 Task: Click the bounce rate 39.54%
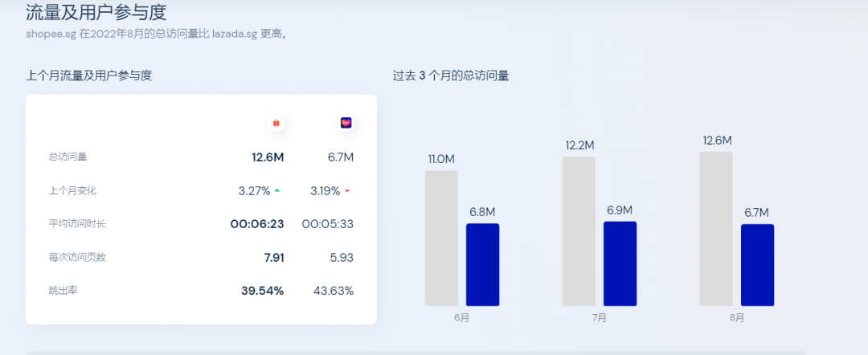click(x=262, y=291)
